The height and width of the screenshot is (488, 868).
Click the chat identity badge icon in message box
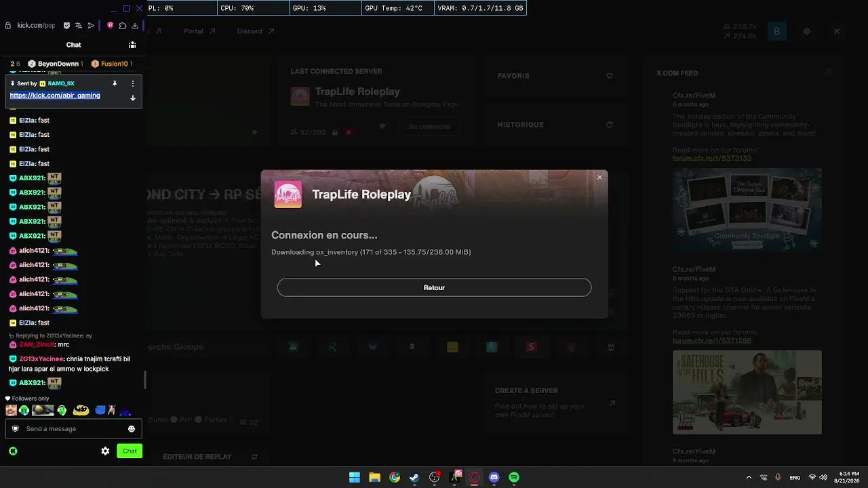pyautogui.click(x=16, y=429)
